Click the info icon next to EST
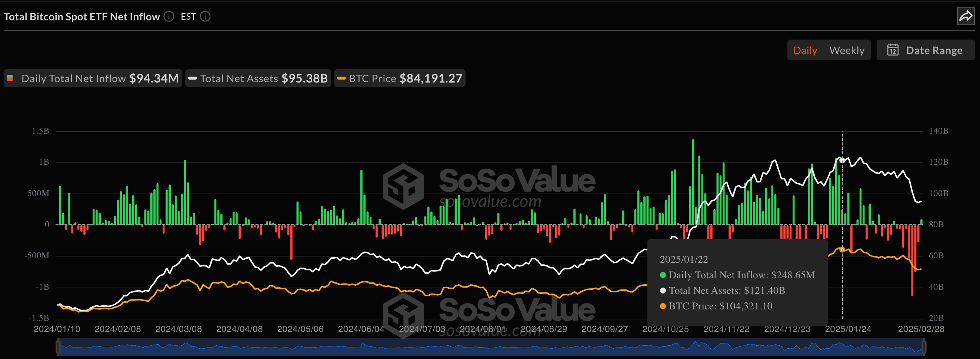The width and height of the screenshot is (980, 359). click(x=205, y=16)
